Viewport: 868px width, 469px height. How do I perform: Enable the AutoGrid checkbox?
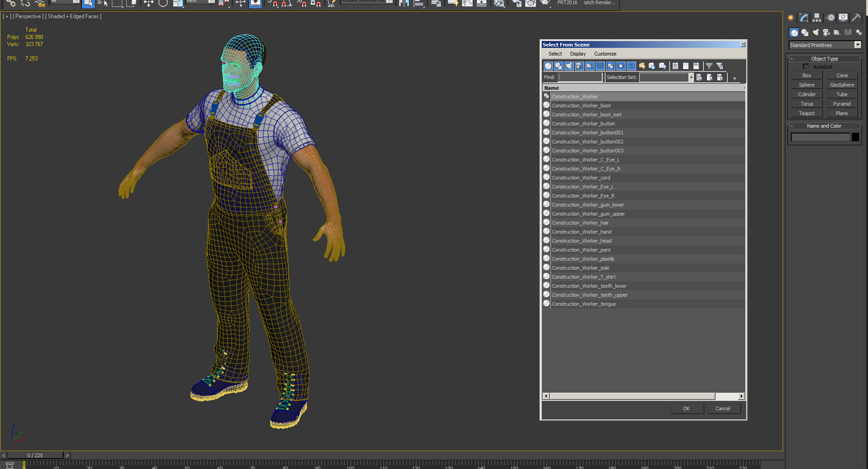pyautogui.click(x=806, y=67)
